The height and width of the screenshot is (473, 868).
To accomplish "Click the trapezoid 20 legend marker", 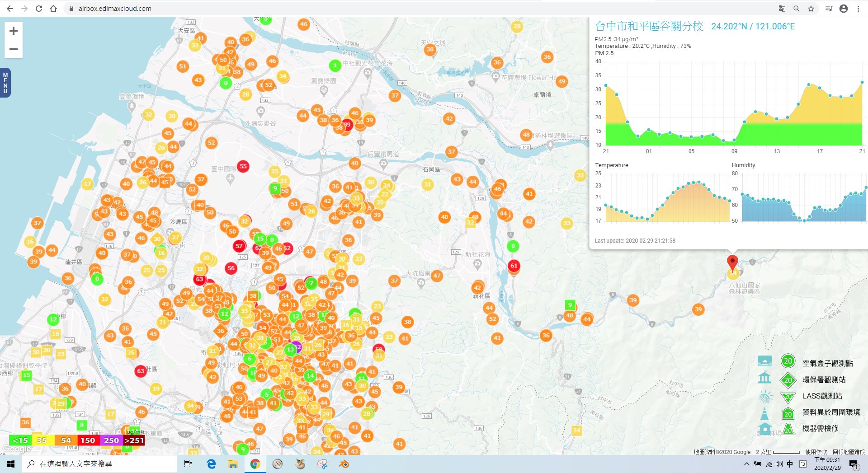I will click(x=788, y=429).
